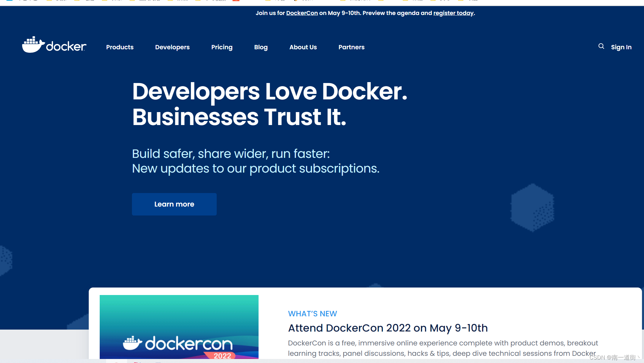This screenshot has width=644, height=363.
Task: Click the Learn more button
Action: point(174,204)
